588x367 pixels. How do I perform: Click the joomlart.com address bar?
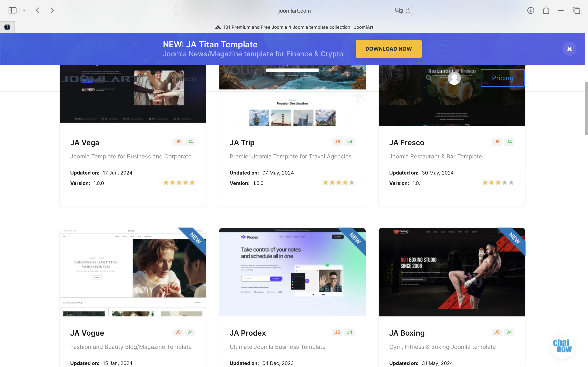pos(294,11)
